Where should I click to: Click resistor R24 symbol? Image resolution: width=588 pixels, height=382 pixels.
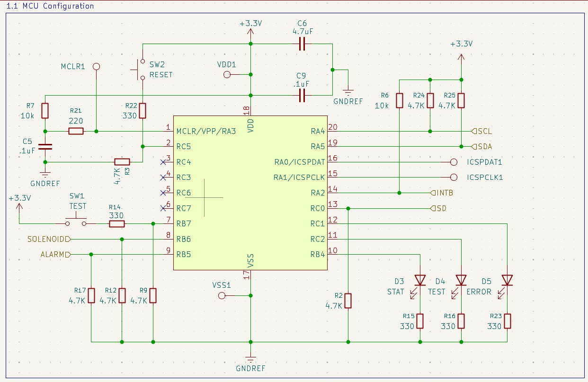(430, 100)
